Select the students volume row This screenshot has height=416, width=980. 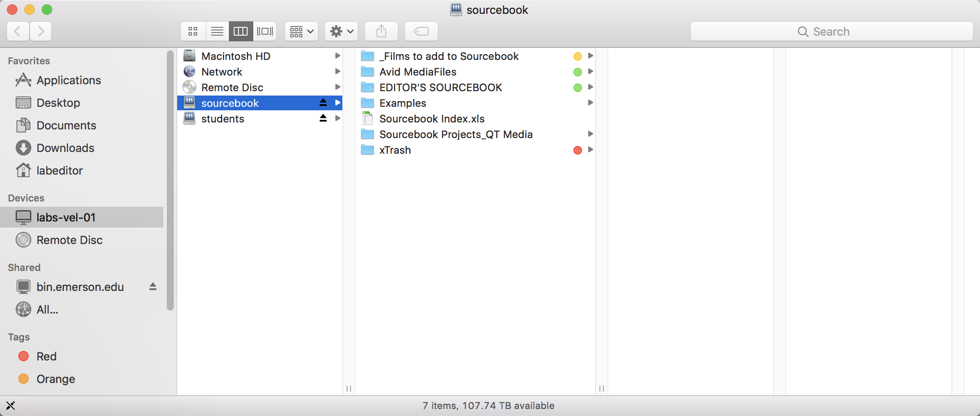(x=260, y=119)
